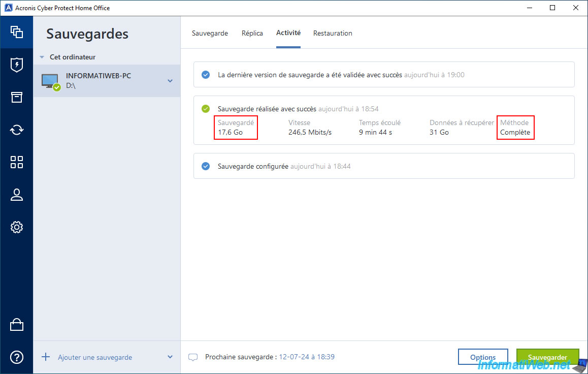Open the store shopping bag icon
Viewport: 588px width, 374px height.
pos(16,325)
